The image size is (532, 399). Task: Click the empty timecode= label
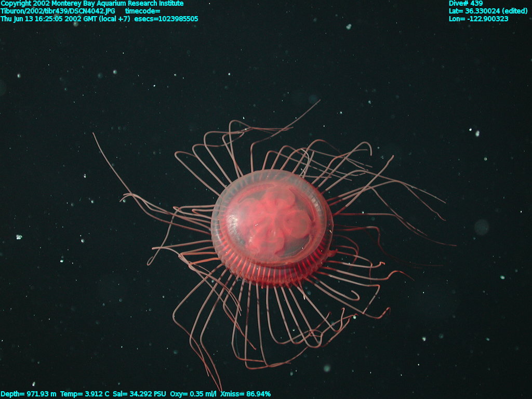pos(142,11)
